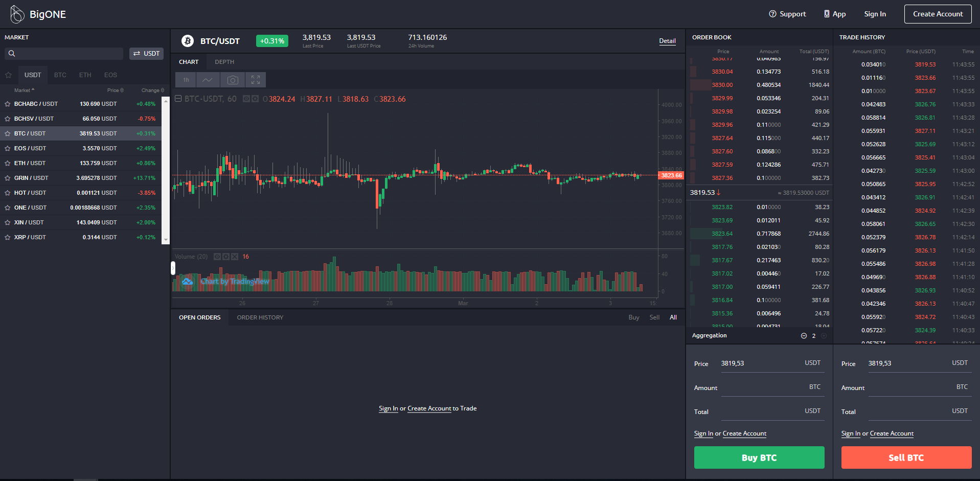Screen dimensions: 980x481
Task: Expand the chart's left side drawing panel
Action: point(173,268)
